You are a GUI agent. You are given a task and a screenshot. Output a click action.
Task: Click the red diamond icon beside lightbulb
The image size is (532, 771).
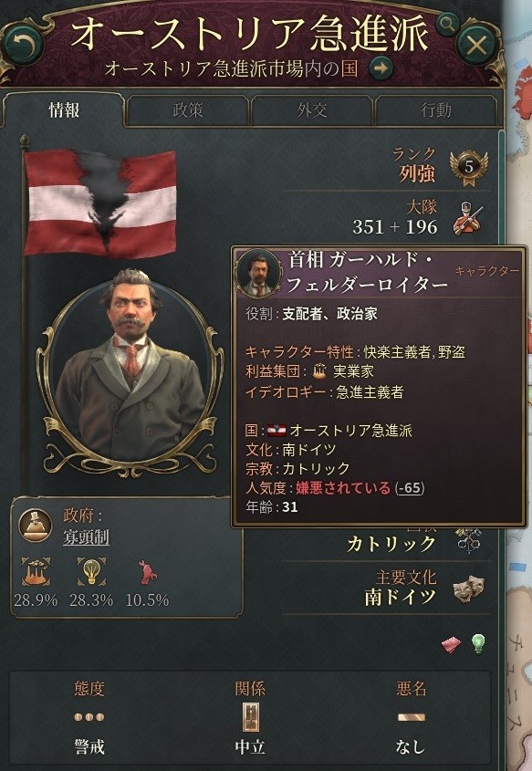click(451, 644)
